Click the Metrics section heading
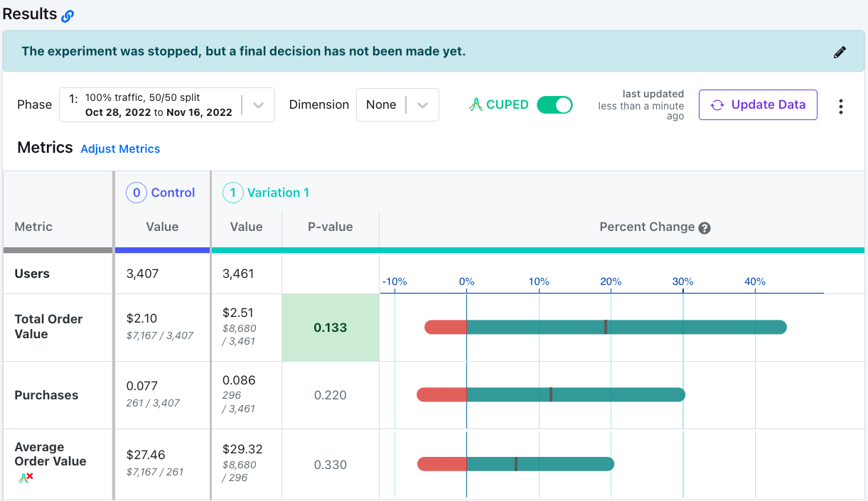 point(45,147)
